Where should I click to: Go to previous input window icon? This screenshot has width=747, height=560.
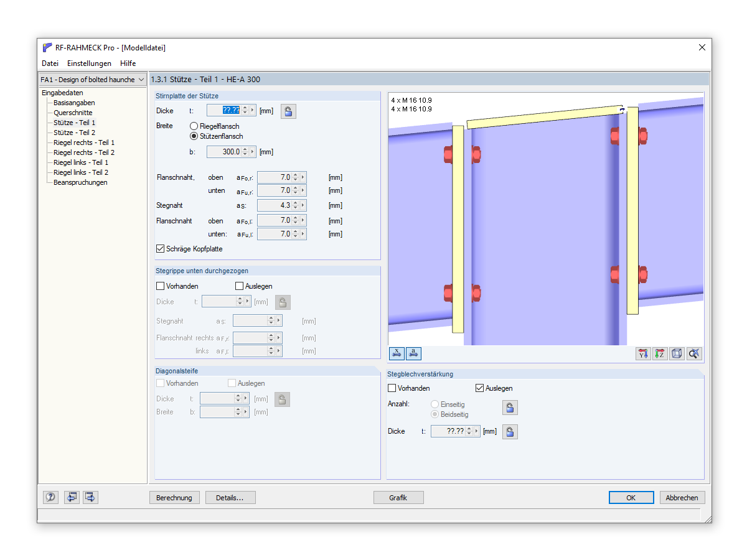72,497
